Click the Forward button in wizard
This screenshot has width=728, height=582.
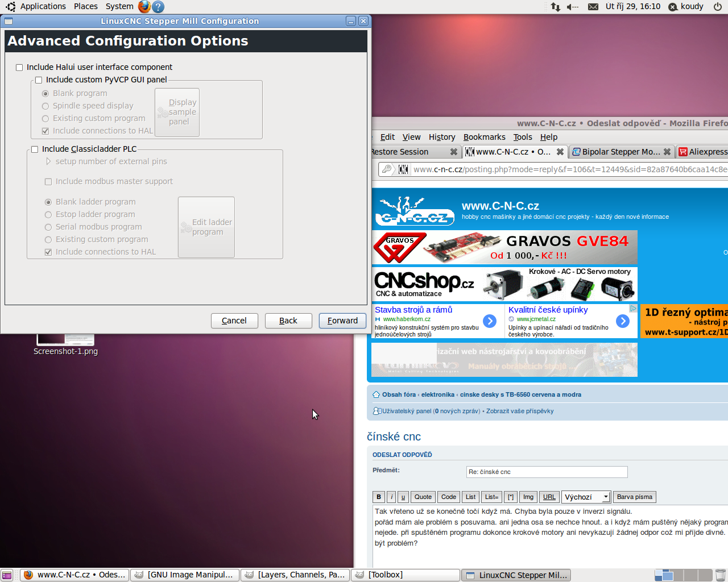click(342, 321)
